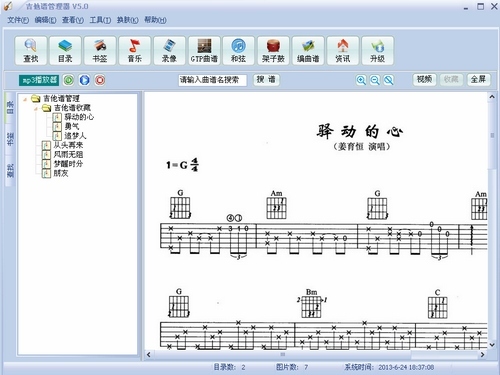Open the 和弦 chord tool
Image resolution: width=500 pixels, height=375 pixels.
239,51
